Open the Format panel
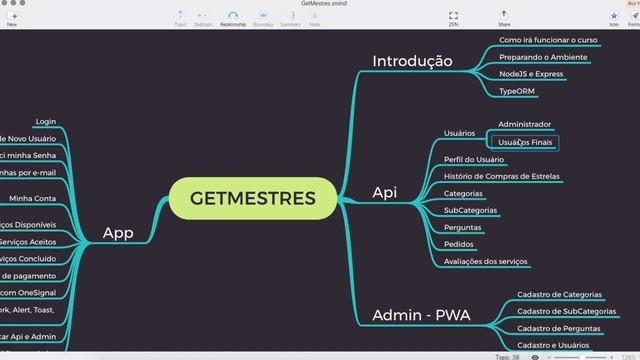 635,16
